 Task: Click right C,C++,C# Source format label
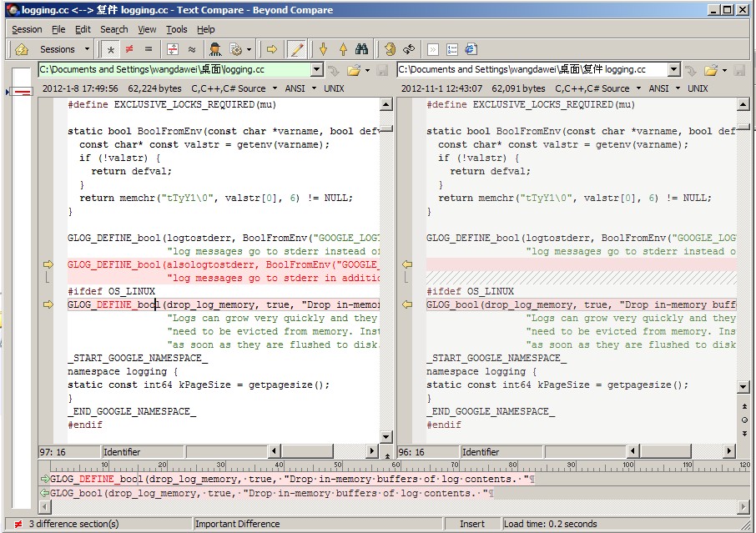point(592,88)
